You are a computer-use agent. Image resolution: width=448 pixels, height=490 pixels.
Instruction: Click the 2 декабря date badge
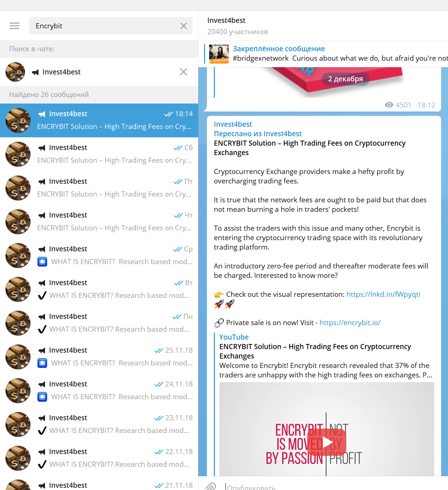tap(345, 79)
